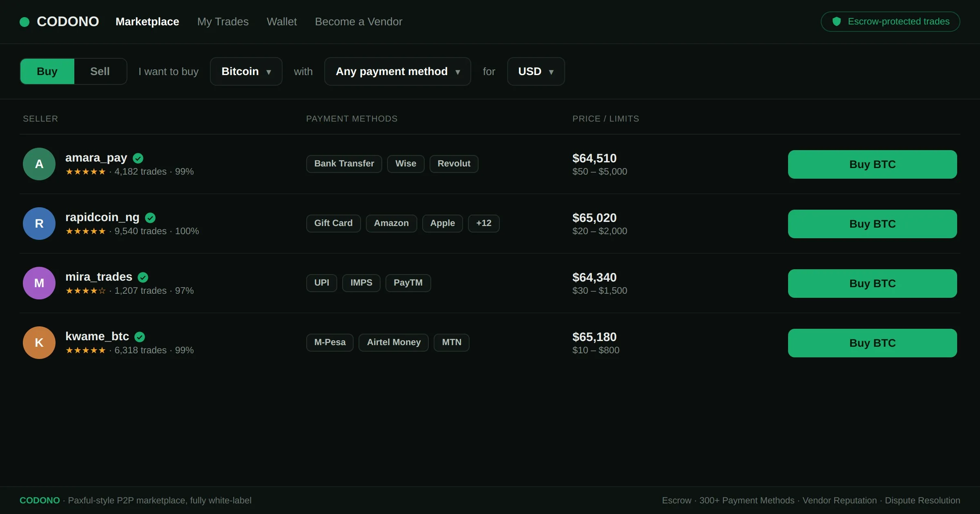Viewport: 980px width, 514px height.
Task: Click mira_trades verified checkmark badge
Action: click(x=143, y=277)
